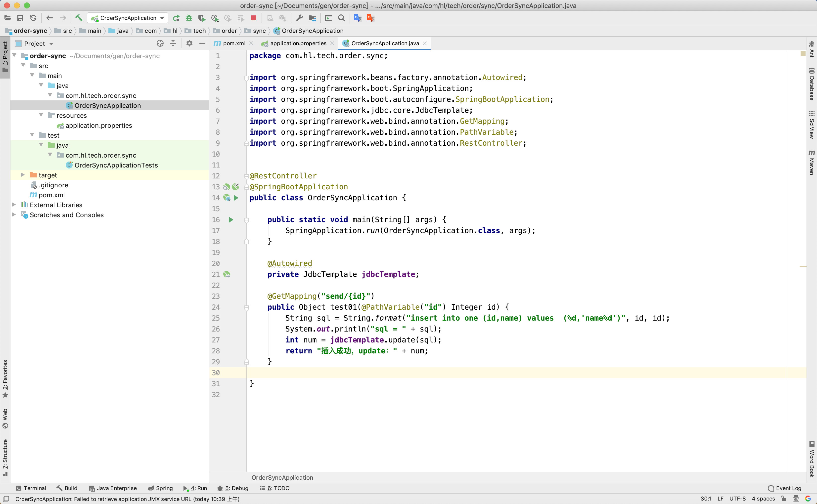Image resolution: width=817 pixels, height=504 pixels.
Task: Expand External Libraries node
Action: (14, 205)
